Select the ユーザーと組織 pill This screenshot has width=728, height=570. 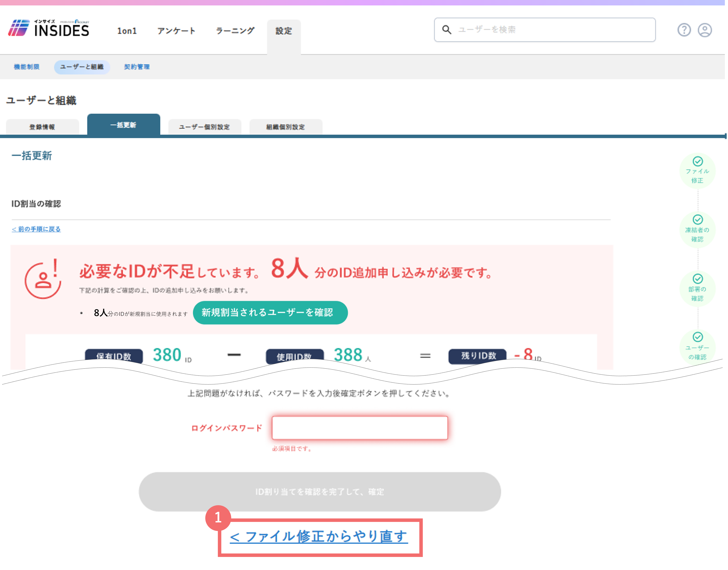point(82,67)
